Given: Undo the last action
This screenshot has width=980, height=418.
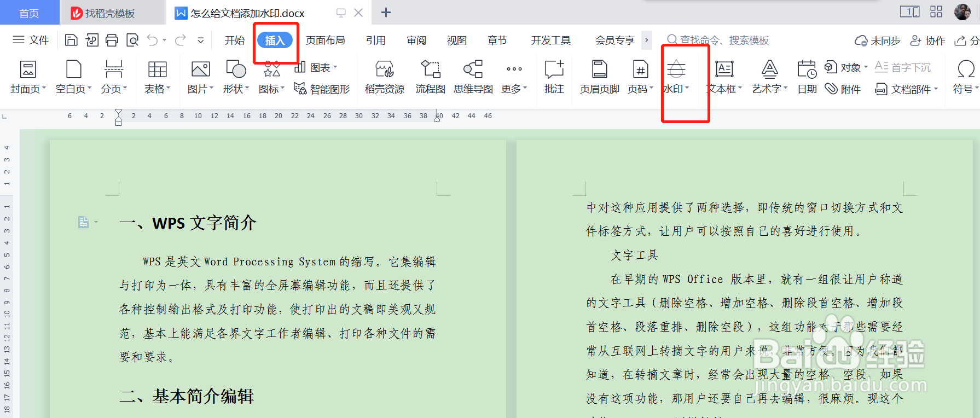Looking at the screenshot, I should click(153, 40).
